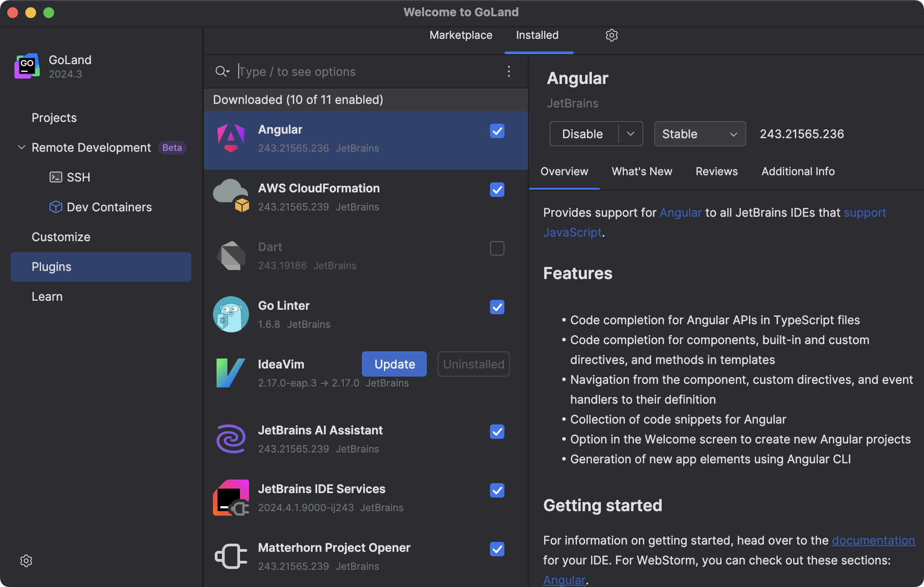Disable AWS CloudFormation via its checkbox
Image resolution: width=924 pixels, height=587 pixels.
pos(497,190)
